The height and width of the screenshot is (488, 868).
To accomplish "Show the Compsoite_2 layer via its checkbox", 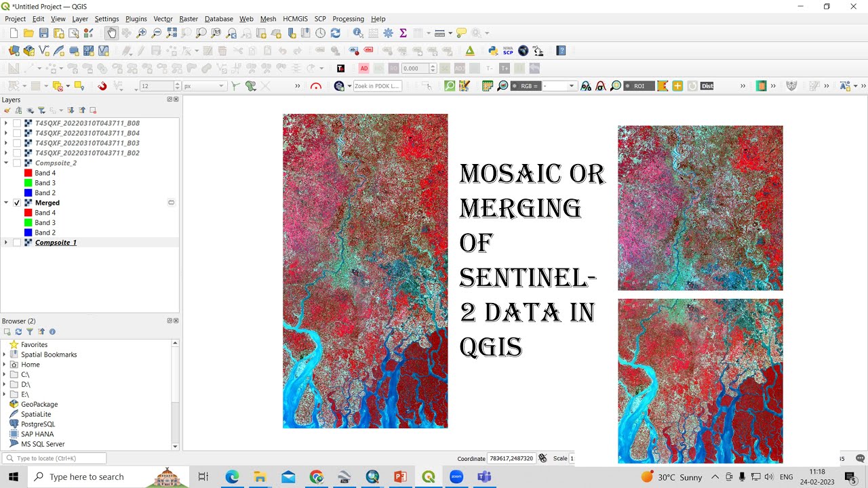I will (17, 163).
